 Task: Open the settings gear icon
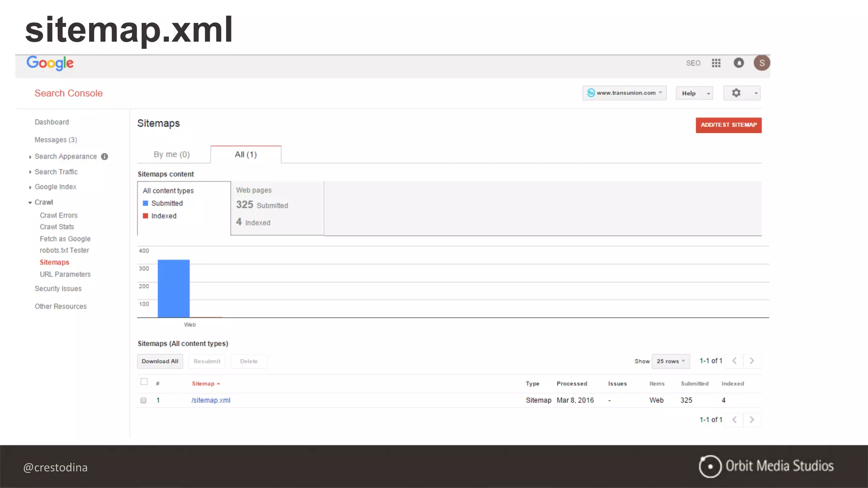736,93
